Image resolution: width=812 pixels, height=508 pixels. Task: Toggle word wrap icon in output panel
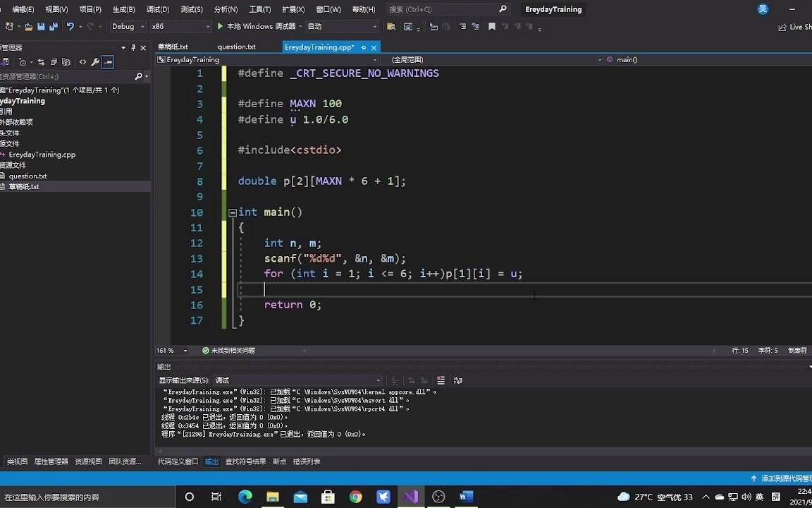(458, 380)
